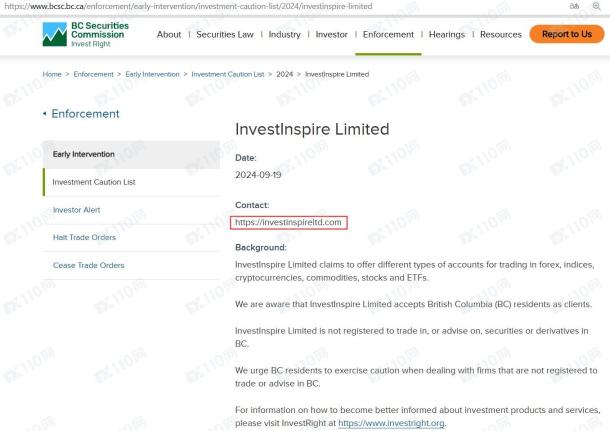Click the reader view icon in address bar
The width and height of the screenshot is (610, 431).
tap(574, 6)
